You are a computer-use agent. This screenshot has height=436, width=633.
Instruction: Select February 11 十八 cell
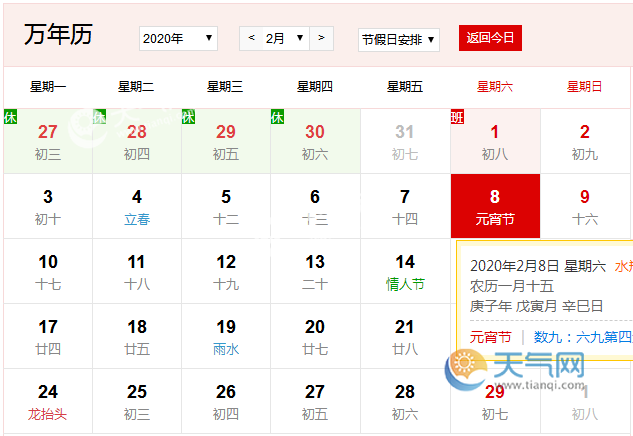(x=137, y=271)
